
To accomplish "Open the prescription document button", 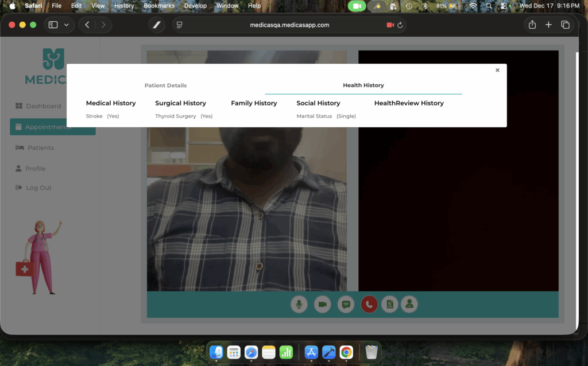I will coord(390,304).
